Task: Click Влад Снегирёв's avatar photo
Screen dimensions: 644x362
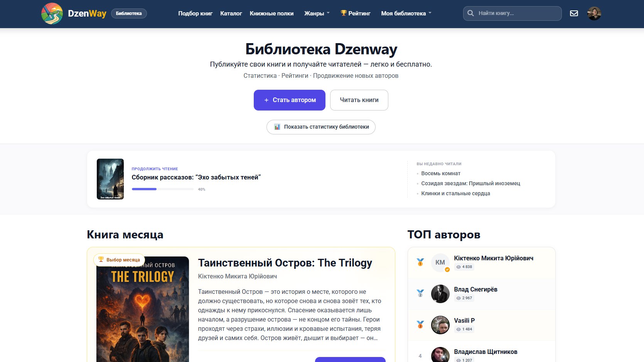Action: [x=440, y=294]
